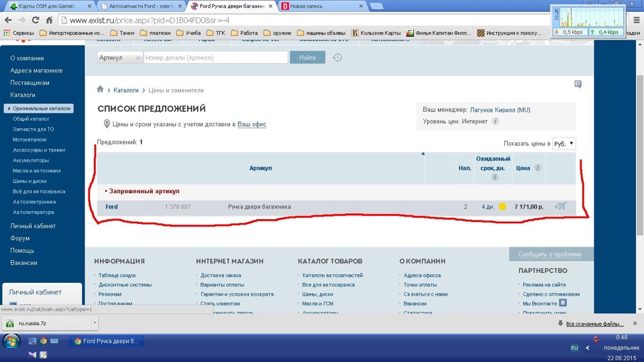The height and width of the screenshot is (362, 644).
Task: Click part number input field
Action: (215, 58)
